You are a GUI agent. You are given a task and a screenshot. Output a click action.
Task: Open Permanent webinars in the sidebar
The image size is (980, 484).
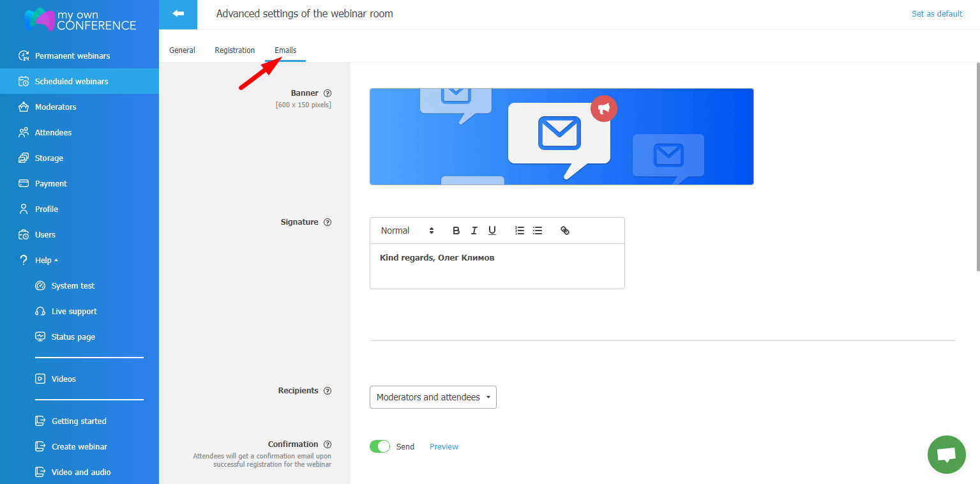[x=72, y=56]
